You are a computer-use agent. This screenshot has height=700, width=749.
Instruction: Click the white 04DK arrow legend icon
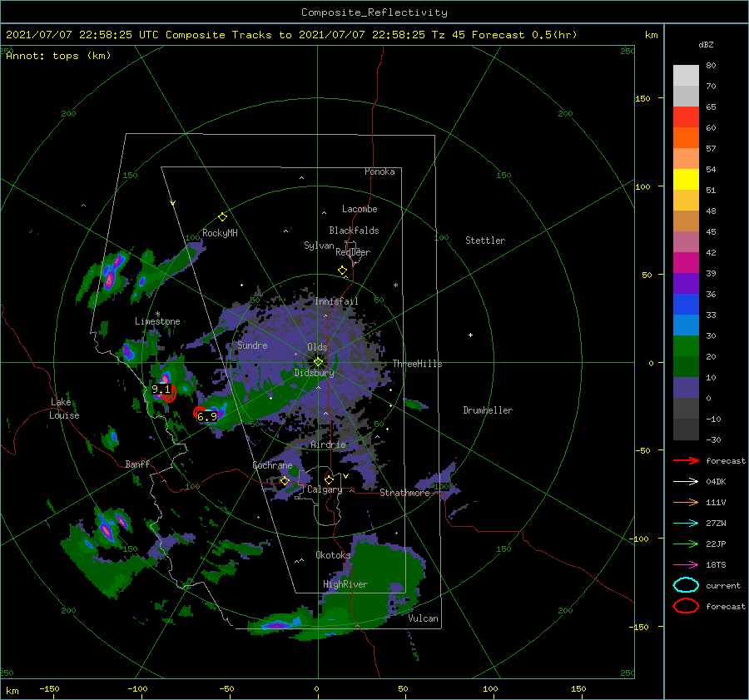686,482
